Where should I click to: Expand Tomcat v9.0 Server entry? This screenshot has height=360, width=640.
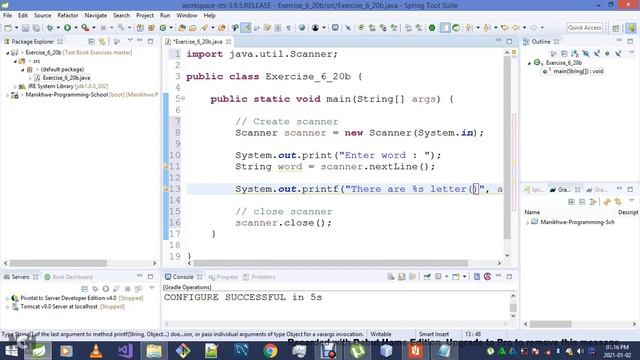[x=7, y=307]
